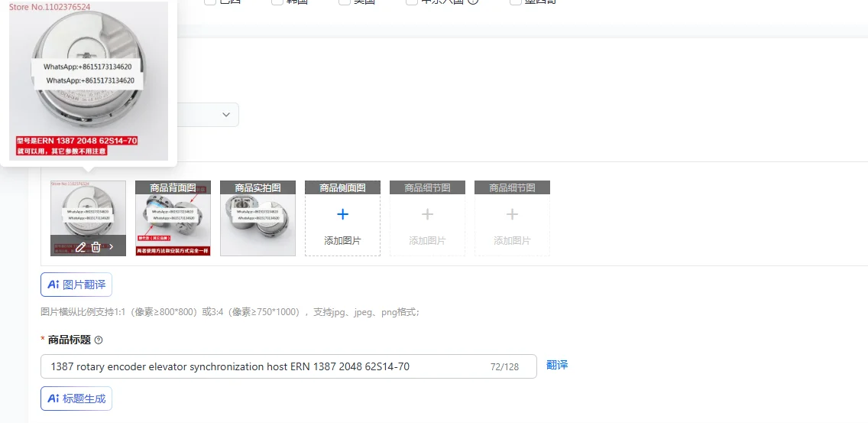Screen dimensions: 868x423
Task: Delete the first product image via trash icon
Action: (x=96, y=247)
